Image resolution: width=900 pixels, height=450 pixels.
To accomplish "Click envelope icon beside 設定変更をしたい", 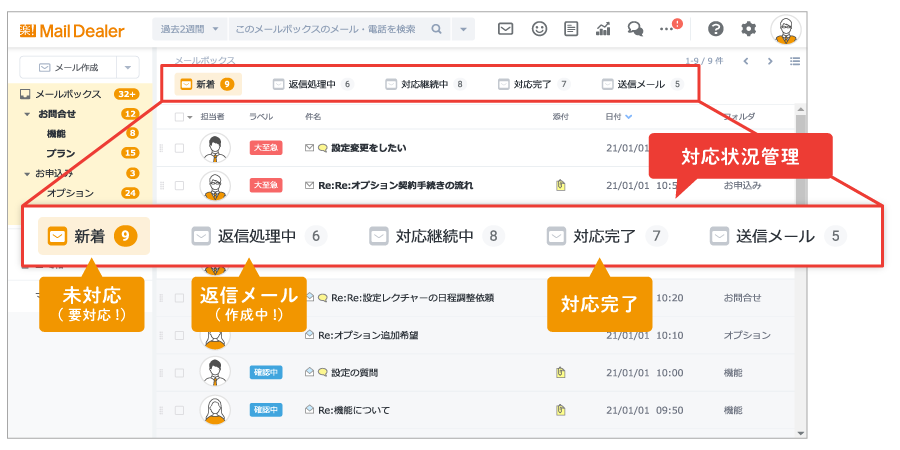I will coord(310,148).
